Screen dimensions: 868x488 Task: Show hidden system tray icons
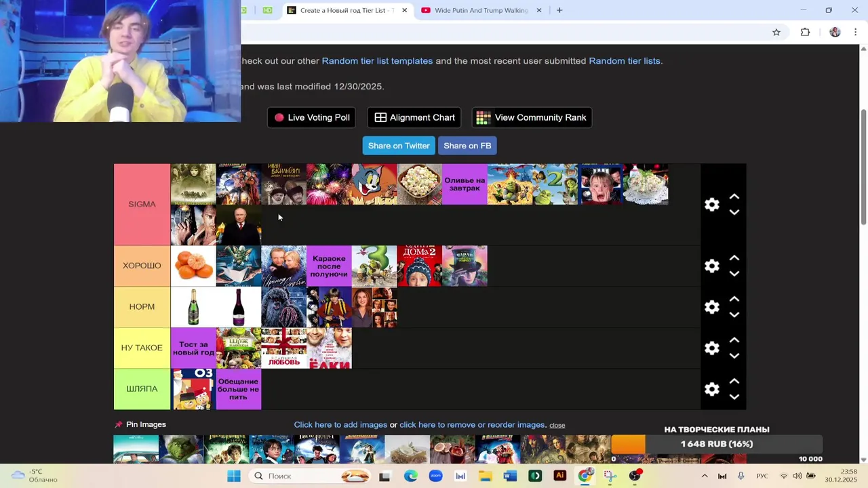click(x=704, y=476)
